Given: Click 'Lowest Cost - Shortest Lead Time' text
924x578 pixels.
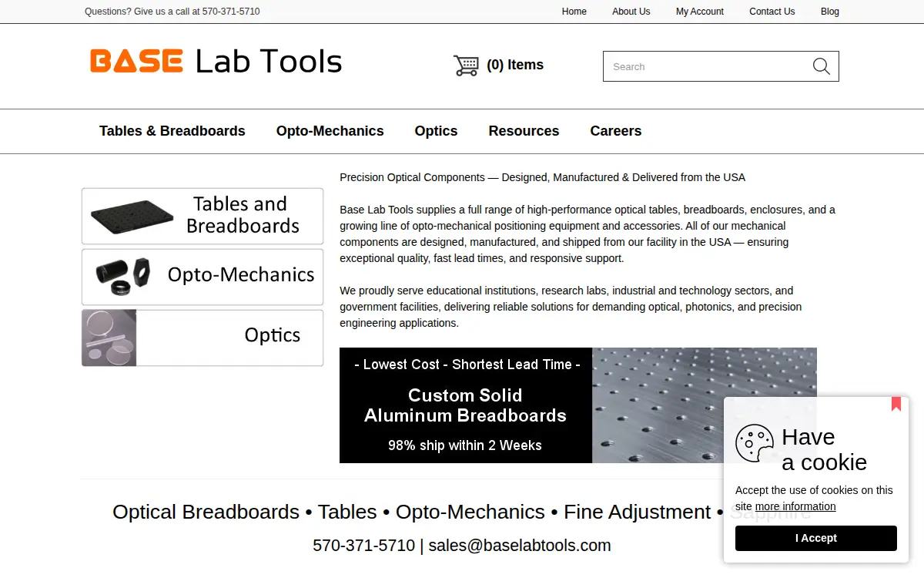Looking at the screenshot, I should (x=467, y=365).
